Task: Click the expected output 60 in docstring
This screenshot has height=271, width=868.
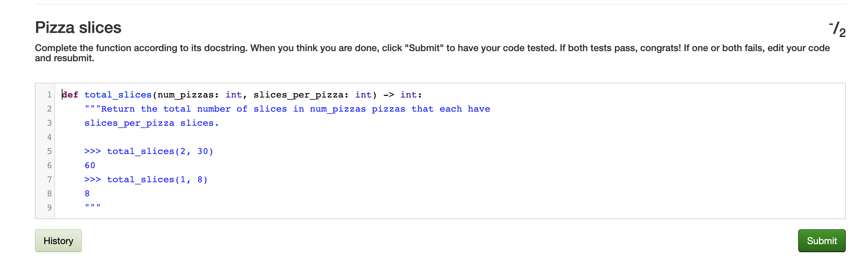Action: pyautogui.click(x=90, y=165)
